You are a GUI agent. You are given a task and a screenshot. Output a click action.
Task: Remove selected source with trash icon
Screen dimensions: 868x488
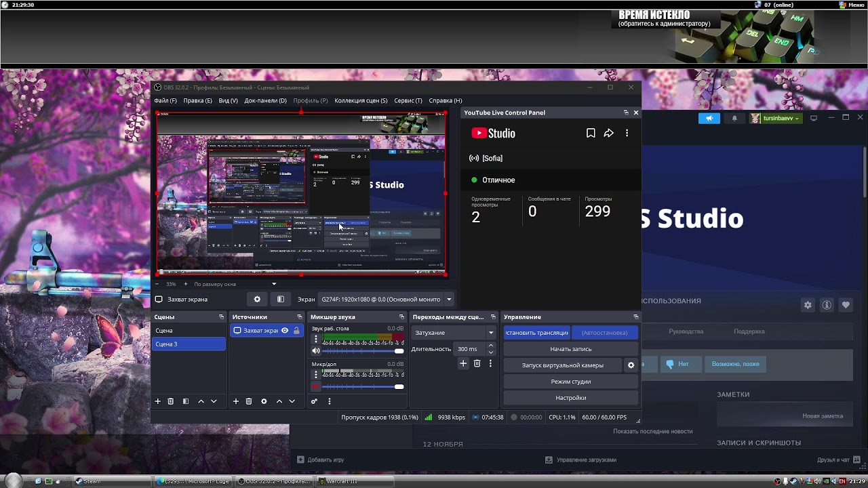pos(249,401)
